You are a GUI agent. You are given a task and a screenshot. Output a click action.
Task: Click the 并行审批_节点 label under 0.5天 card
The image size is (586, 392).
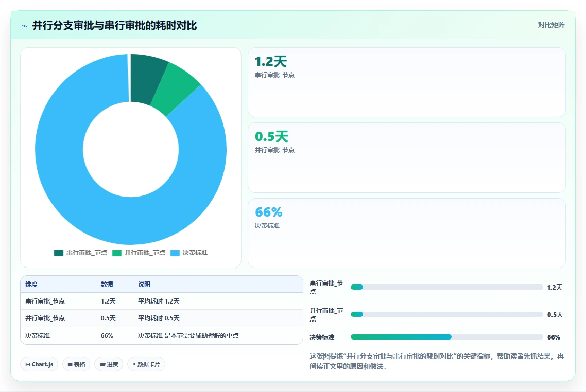coord(274,150)
